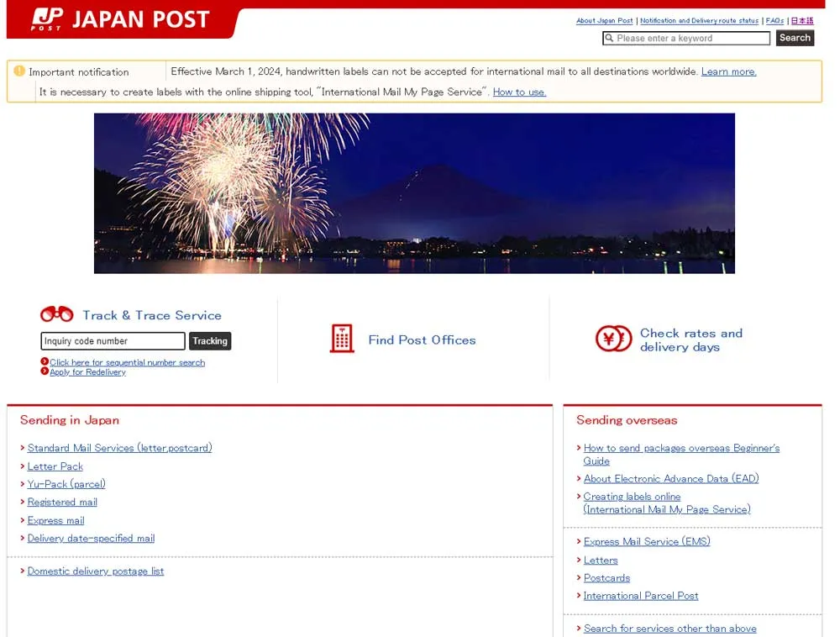Viewport: 840px width, 637px height.
Task: Open Check rates and delivery days
Action: (691, 340)
